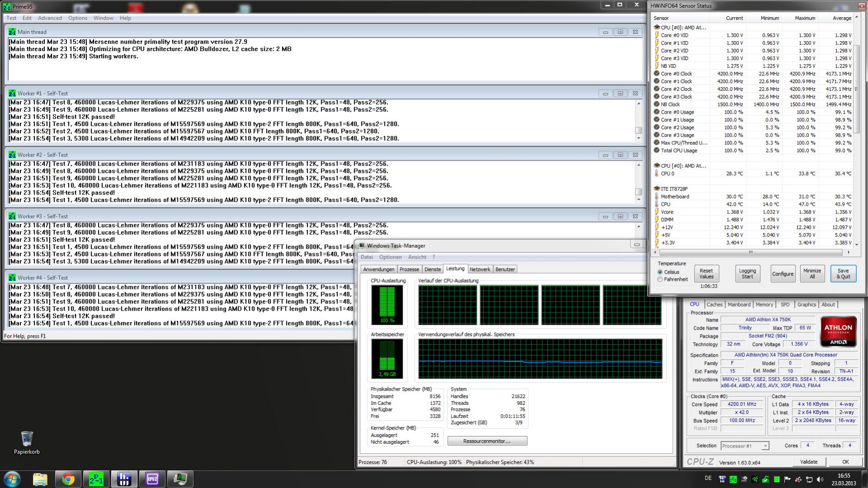This screenshot has height=488, width=868.
Task: Click the AMD Athlon logo in CPU-Z
Action: pos(838,332)
